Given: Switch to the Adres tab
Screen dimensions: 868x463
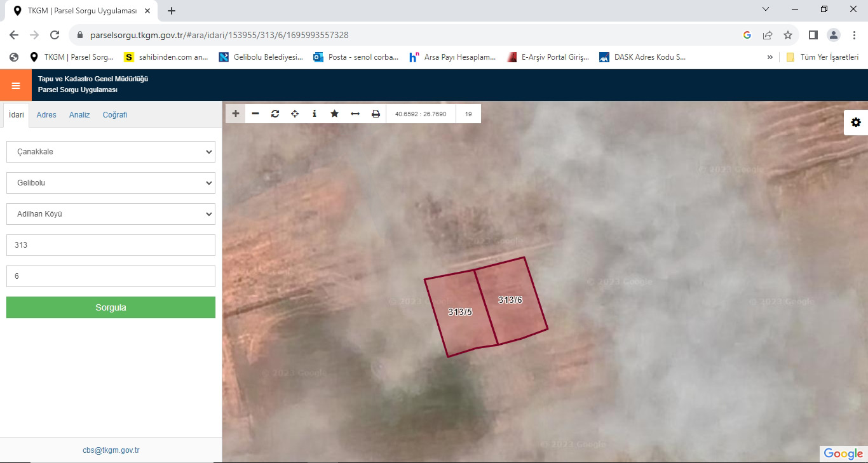Looking at the screenshot, I should (x=46, y=115).
